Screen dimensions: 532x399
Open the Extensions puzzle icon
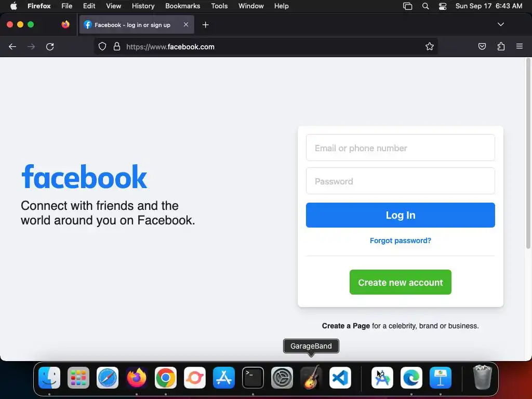(501, 46)
